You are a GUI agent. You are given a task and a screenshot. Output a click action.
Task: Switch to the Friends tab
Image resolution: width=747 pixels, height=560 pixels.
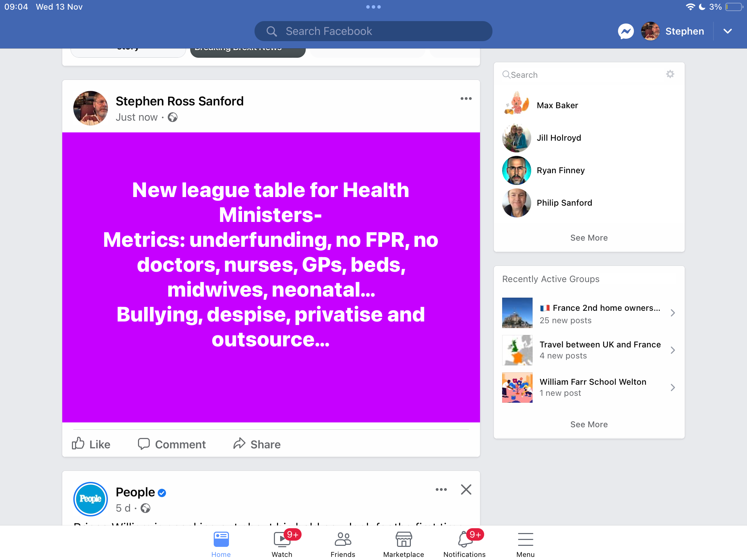pos(343,544)
